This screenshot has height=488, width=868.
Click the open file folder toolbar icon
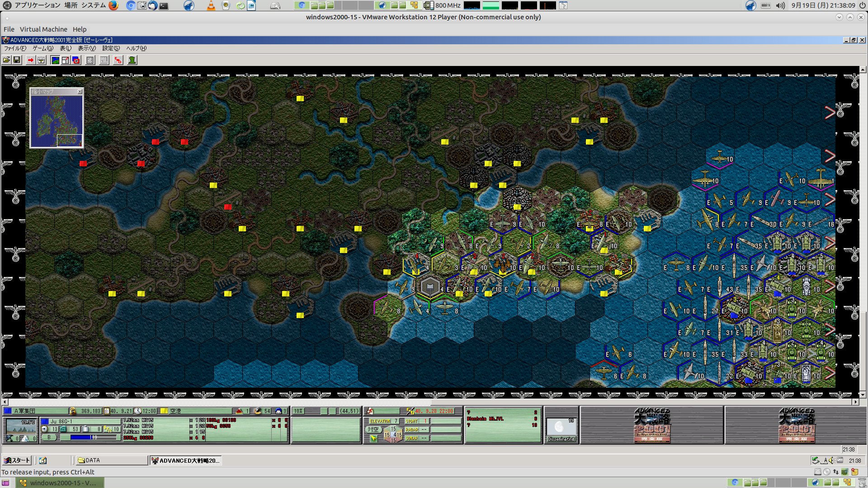6,60
